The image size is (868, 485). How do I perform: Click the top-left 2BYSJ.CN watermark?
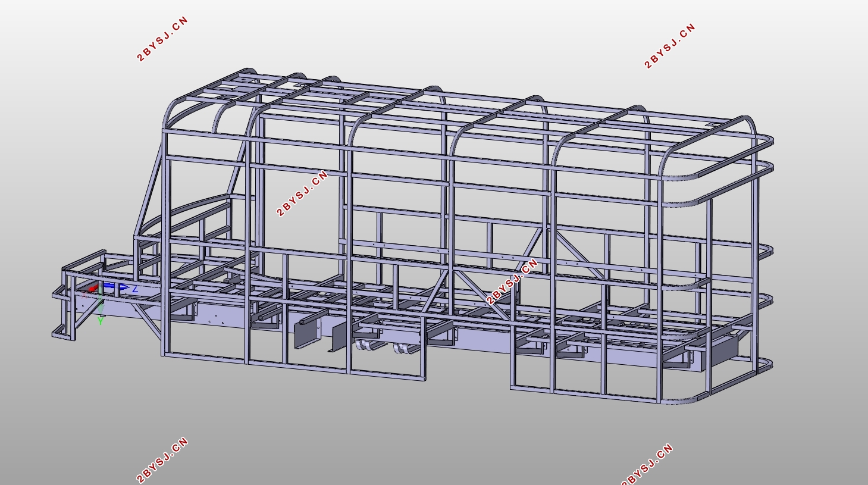162,39
